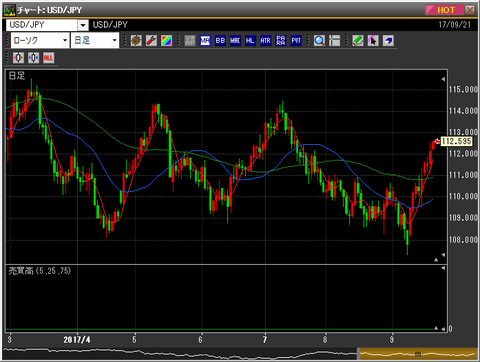This screenshot has height=362, width=480.
Task: Click the 108.000 price axis label
Action: coord(463,240)
